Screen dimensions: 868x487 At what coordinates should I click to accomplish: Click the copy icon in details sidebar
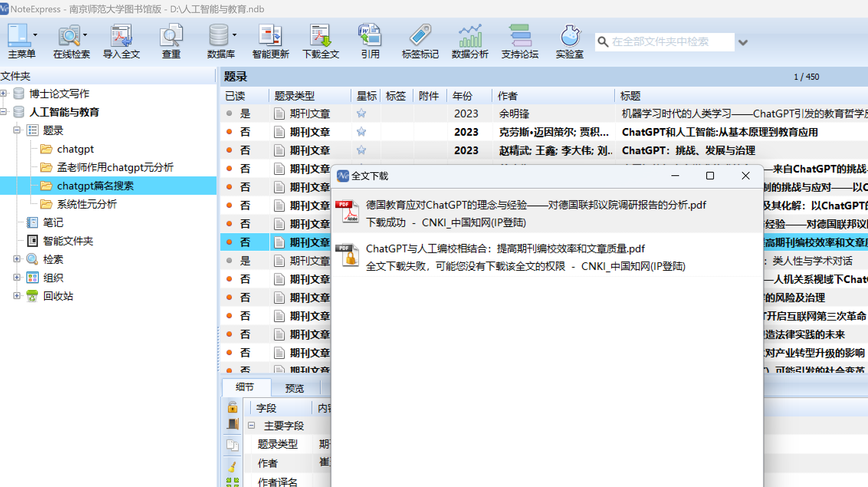click(x=233, y=445)
